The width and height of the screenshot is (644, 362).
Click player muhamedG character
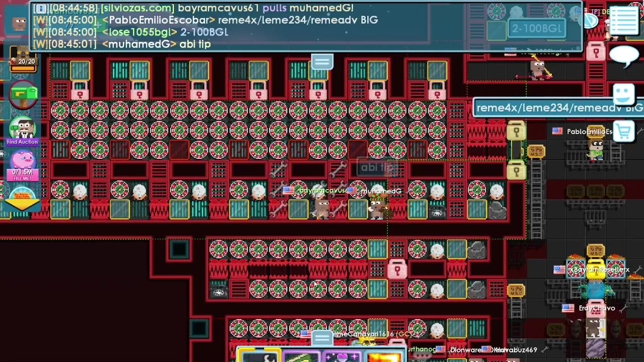[x=378, y=208]
